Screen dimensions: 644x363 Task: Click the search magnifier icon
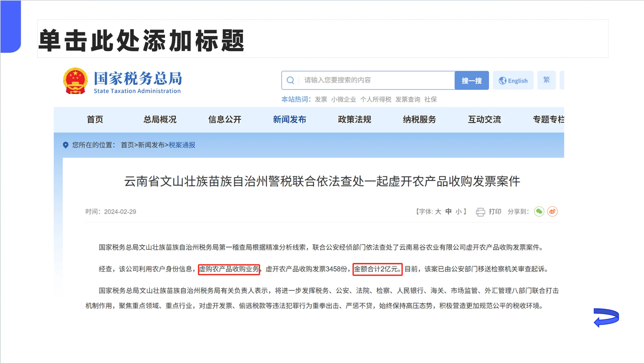pyautogui.click(x=290, y=80)
